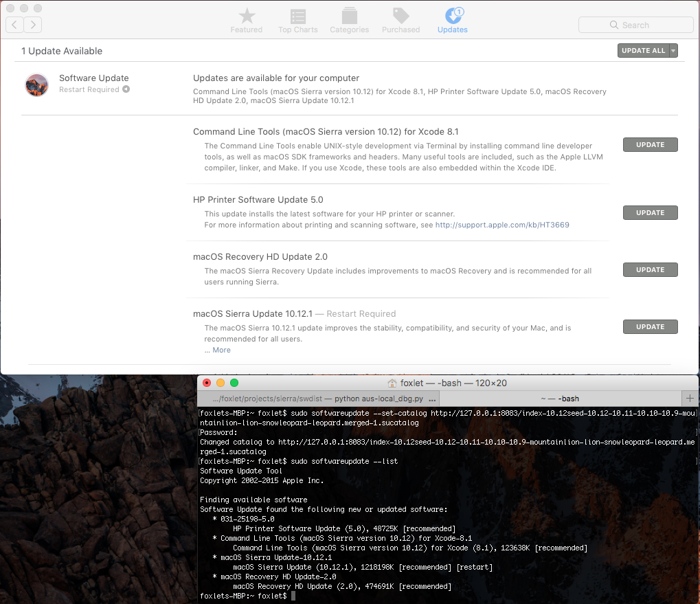Click the macOS Sierra Update 10.12.1 heading
The width and height of the screenshot is (700, 604).
pos(253,314)
